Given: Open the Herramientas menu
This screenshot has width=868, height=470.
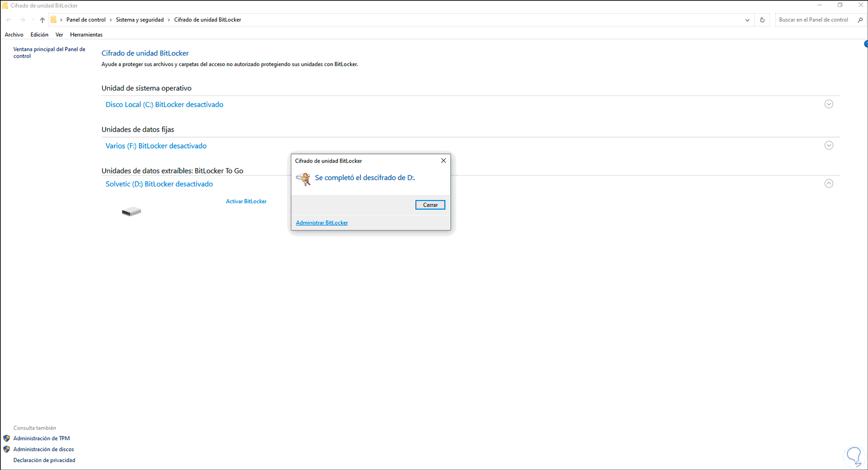Looking at the screenshot, I should click(x=86, y=35).
